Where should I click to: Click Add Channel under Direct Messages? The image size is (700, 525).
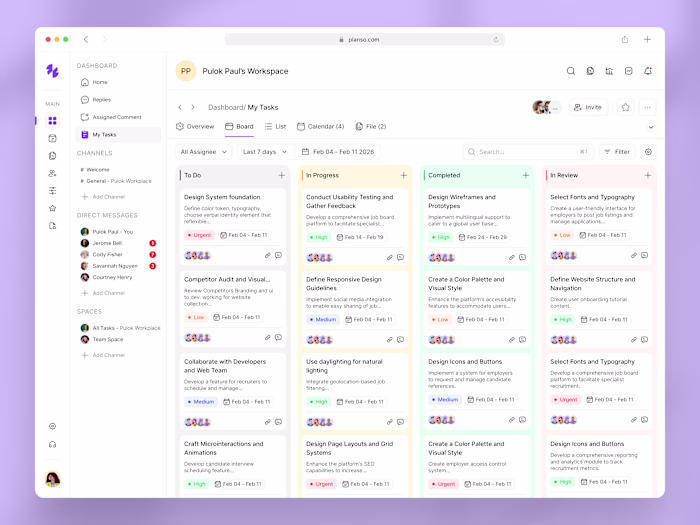tap(103, 293)
